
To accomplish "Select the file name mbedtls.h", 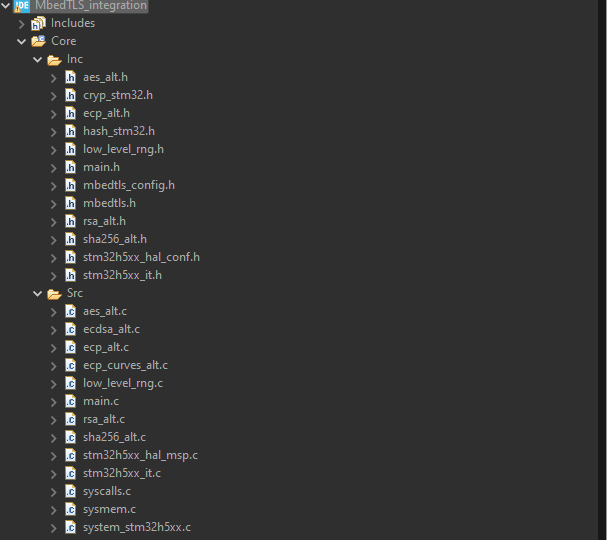I will click(110, 203).
